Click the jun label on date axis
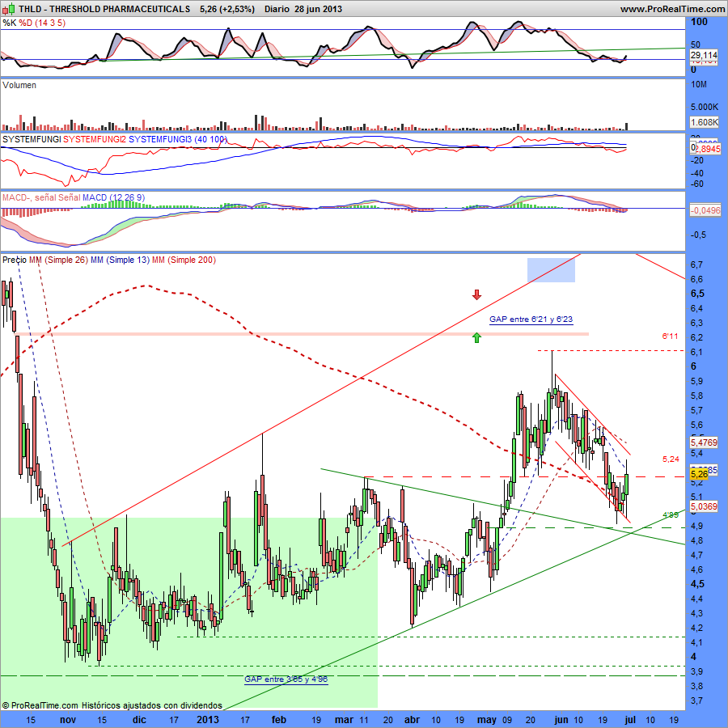Viewport: 728px width, 728px height. tap(561, 720)
